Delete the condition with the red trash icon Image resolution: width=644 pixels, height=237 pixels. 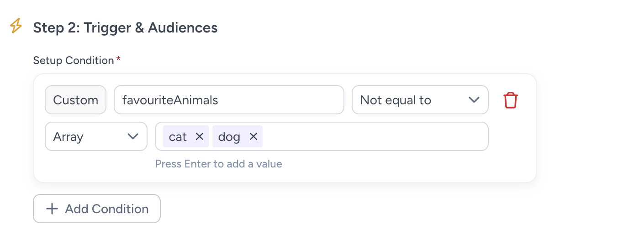[x=510, y=100]
